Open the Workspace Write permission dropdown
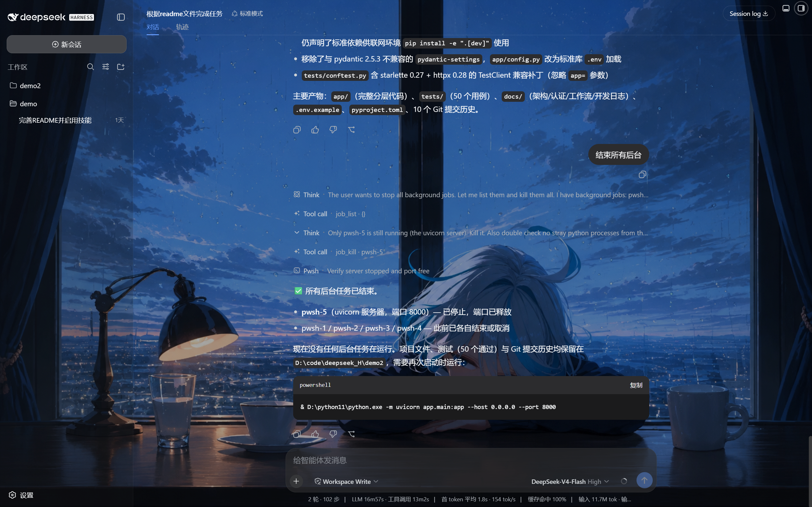 click(x=346, y=482)
